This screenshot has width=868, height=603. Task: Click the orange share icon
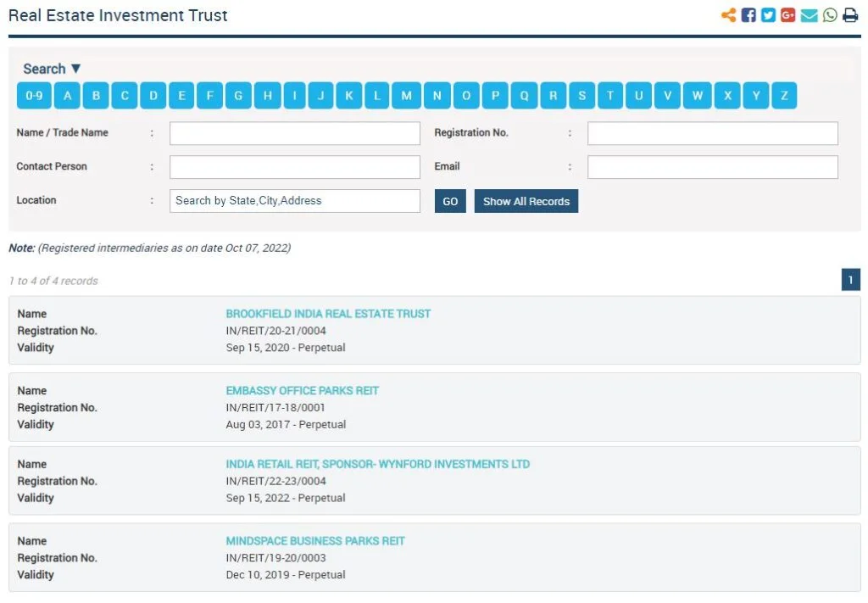tap(728, 15)
